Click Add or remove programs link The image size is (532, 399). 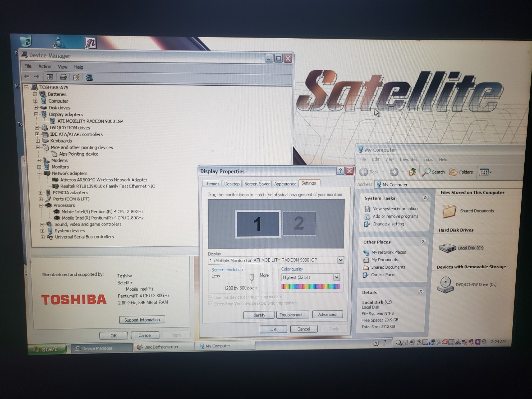(x=396, y=216)
